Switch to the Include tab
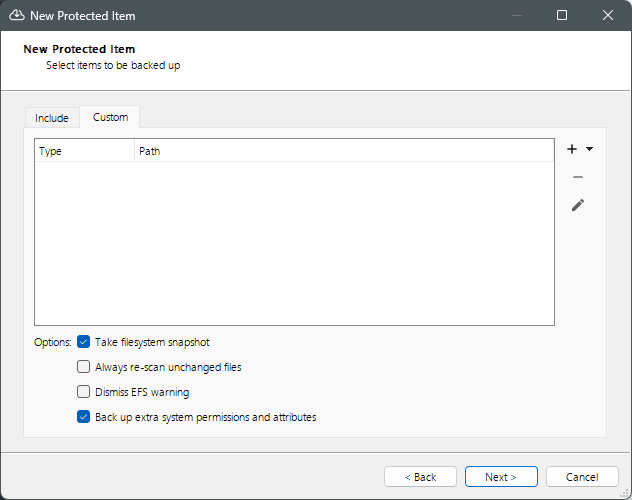The width and height of the screenshot is (632, 500). click(52, 118)
